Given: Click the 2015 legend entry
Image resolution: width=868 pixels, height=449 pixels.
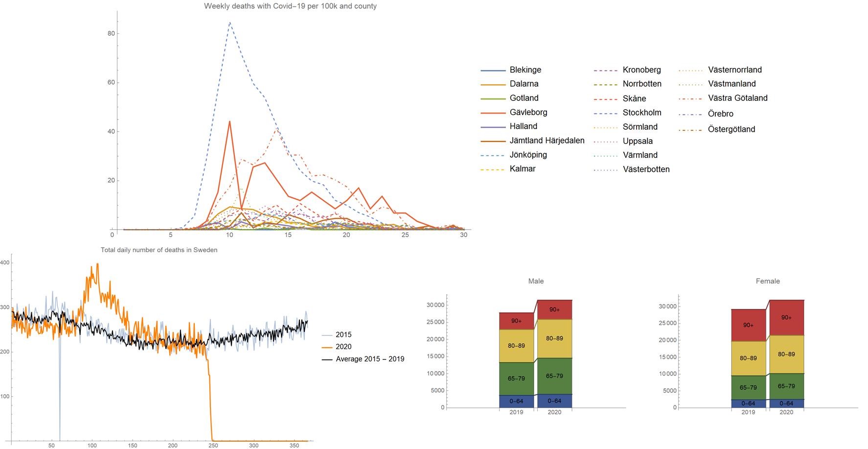Looking at the screenshot, I should click(x=343, y=335).
